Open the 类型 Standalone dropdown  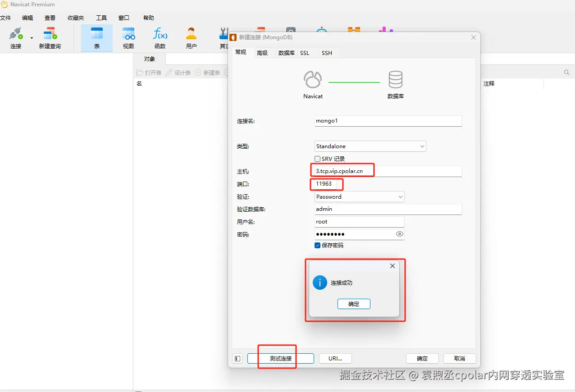coord(370,146)
